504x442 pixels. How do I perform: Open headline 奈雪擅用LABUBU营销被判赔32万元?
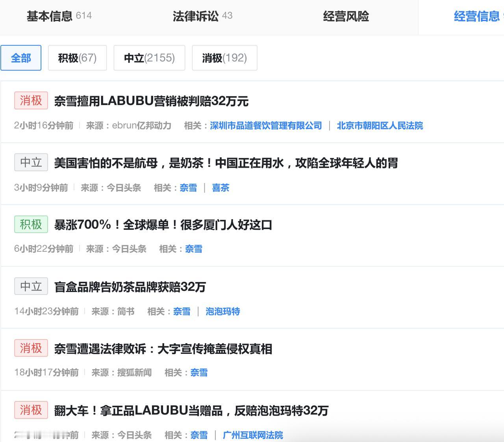click(151, 101)
